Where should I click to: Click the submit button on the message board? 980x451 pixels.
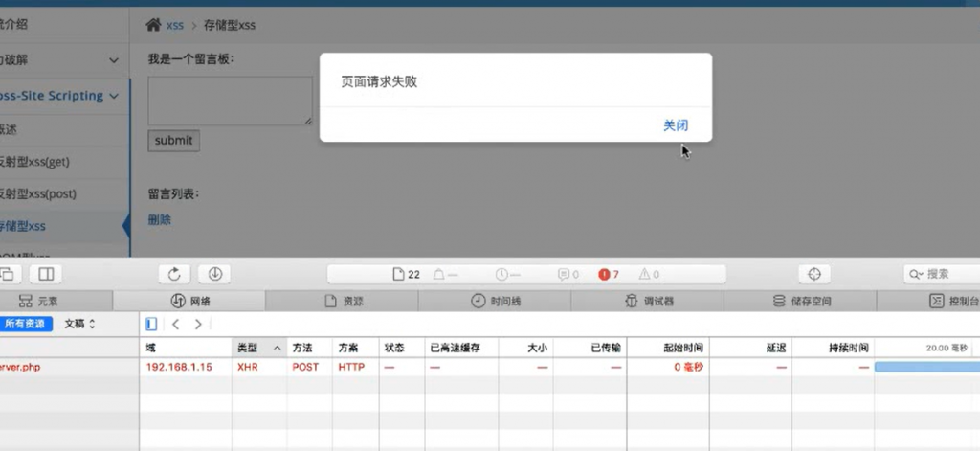[174, 141]
